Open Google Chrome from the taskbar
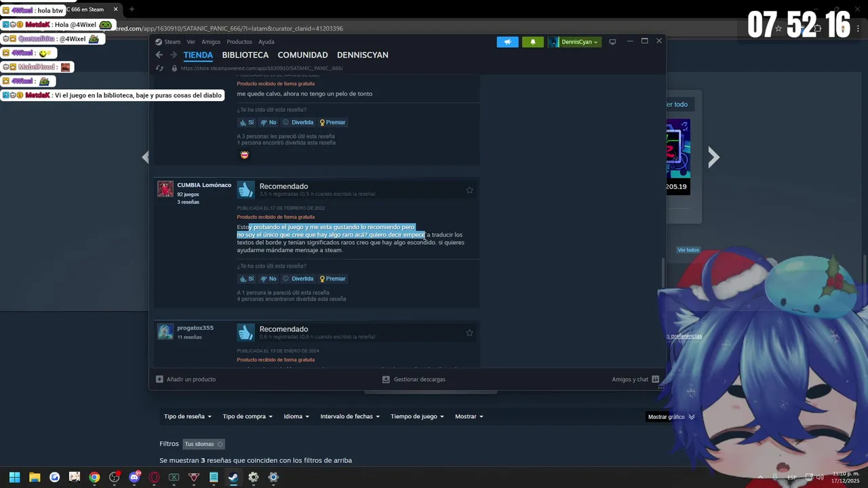 click(94, 477)
